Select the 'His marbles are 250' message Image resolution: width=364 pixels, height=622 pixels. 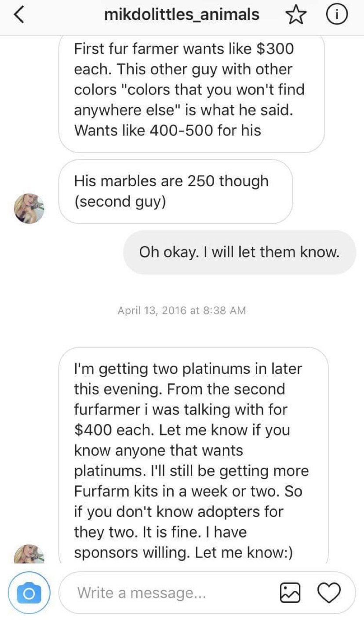point(175,191)
